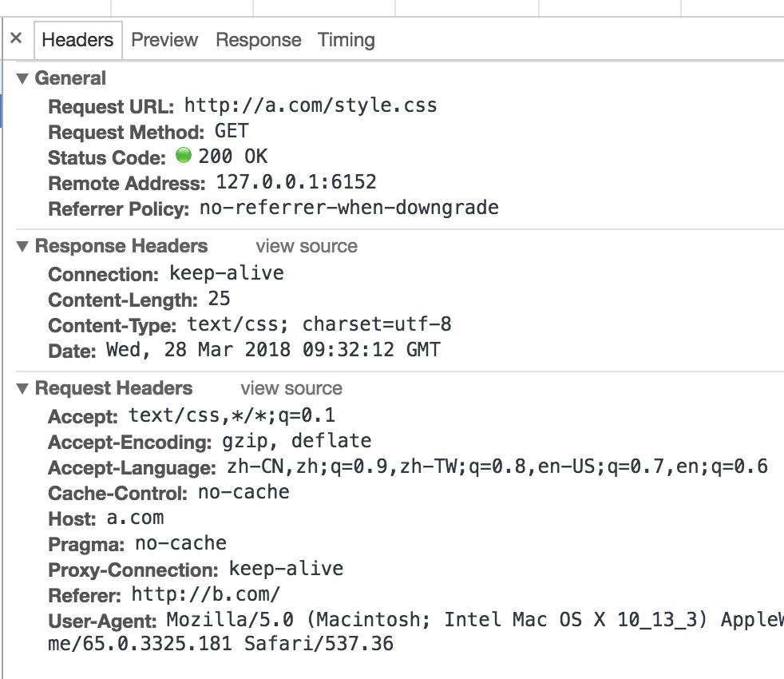Click view source for Response Headers

(307, 246)
